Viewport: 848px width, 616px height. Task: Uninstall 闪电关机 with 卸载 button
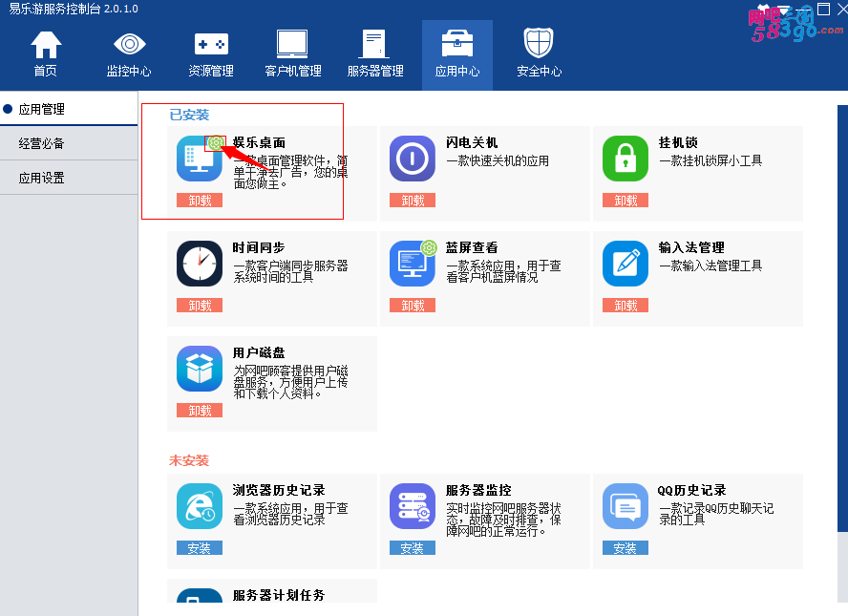click(413, 201)
